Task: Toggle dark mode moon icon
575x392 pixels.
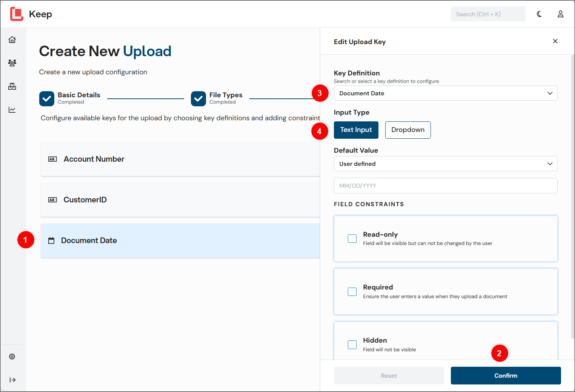Action: [x=539, y=14]
